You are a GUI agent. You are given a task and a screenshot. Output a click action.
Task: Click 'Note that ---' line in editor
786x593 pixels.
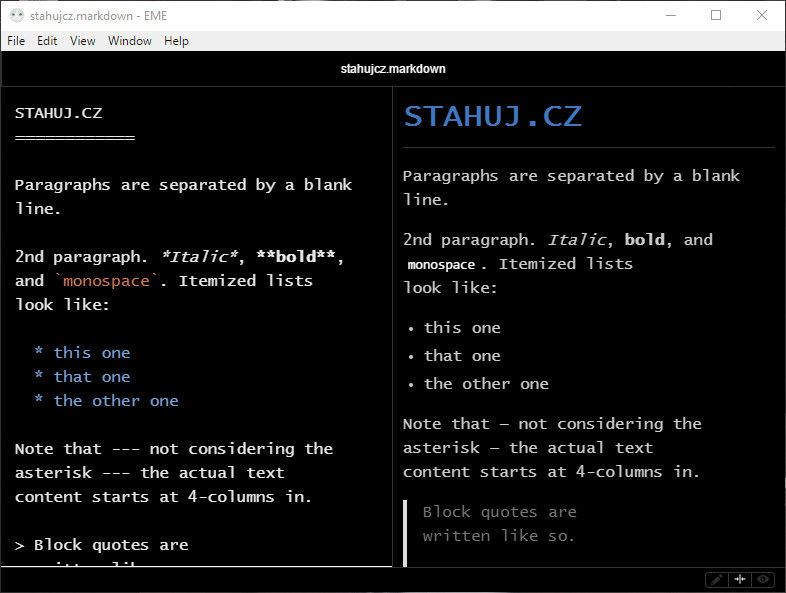point(174,449)
